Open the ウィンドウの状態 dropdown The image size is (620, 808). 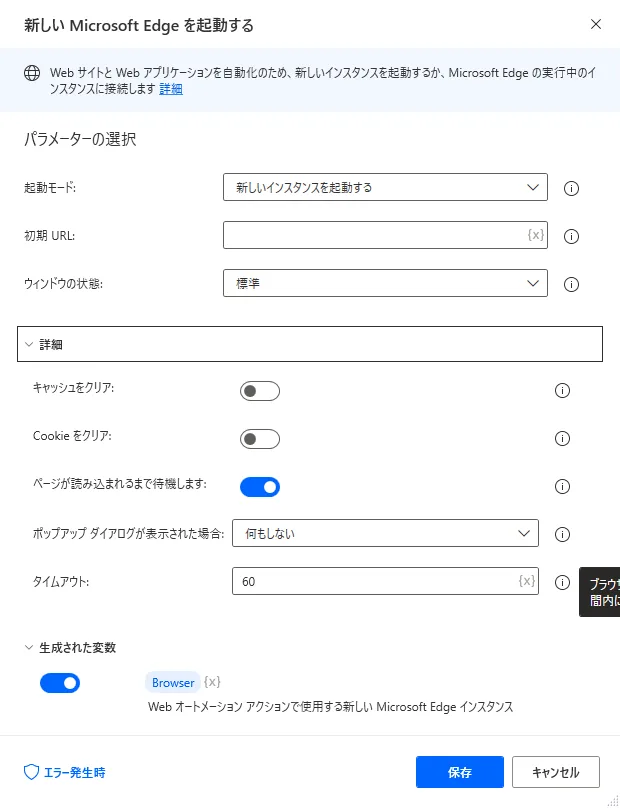click(385, 283)
